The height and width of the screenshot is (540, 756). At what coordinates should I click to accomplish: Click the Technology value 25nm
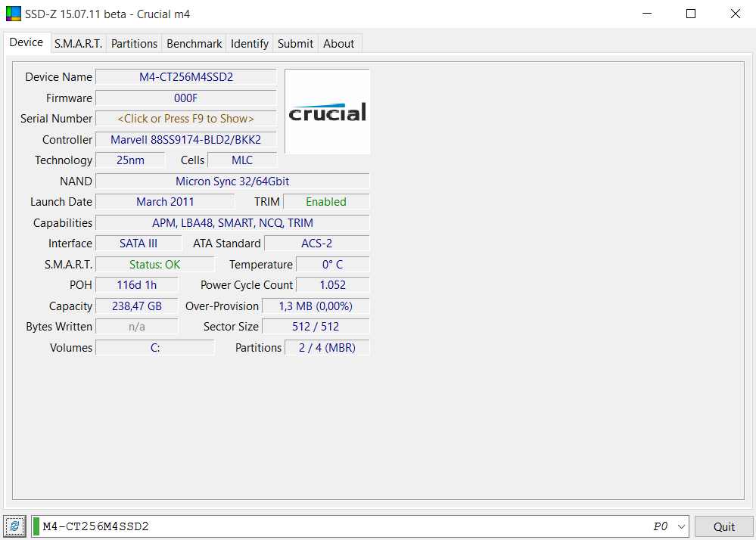coord(130,160)
